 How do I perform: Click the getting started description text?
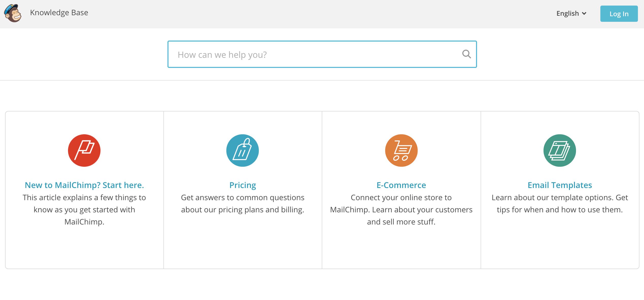coord(84,210)
